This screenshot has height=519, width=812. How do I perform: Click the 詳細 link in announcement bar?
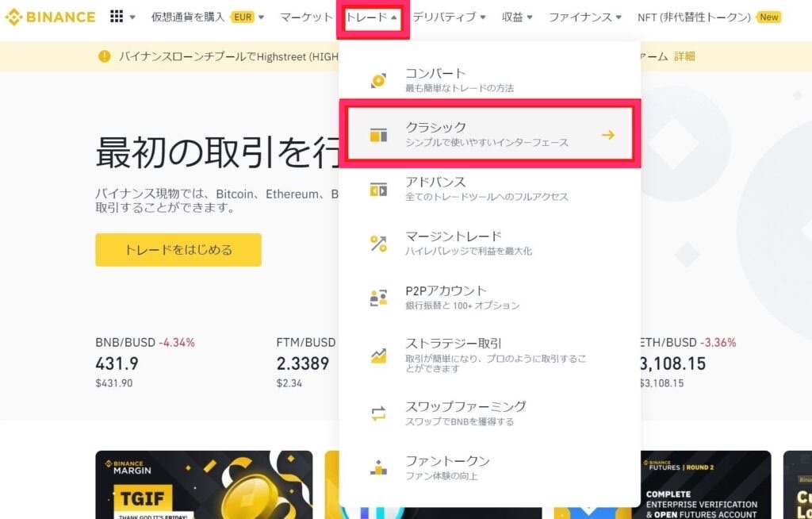(x=684, y=56)
